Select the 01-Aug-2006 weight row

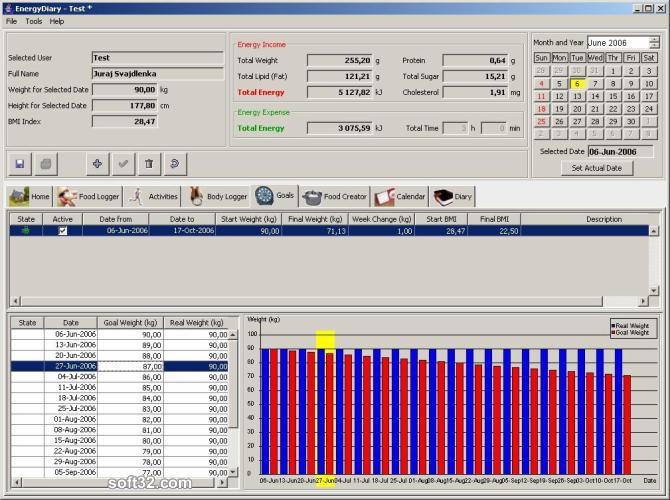pyautogui.click(x=120, y=419)
